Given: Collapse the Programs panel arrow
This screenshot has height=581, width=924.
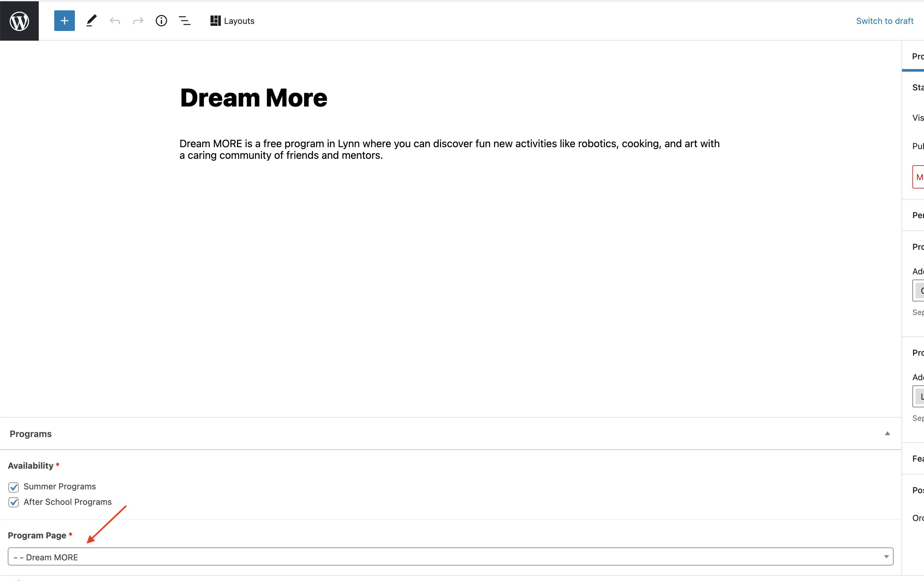Looking at the screenshot, I should point(887,433).
